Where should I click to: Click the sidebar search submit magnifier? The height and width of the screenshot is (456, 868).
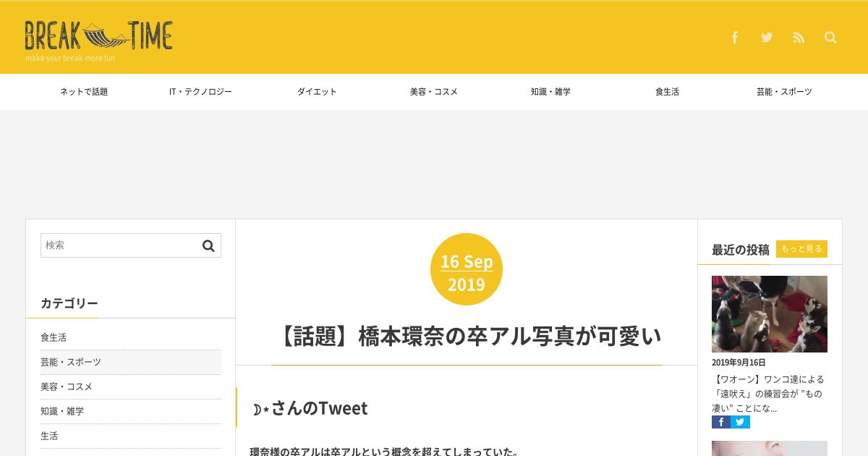(208, 245)
